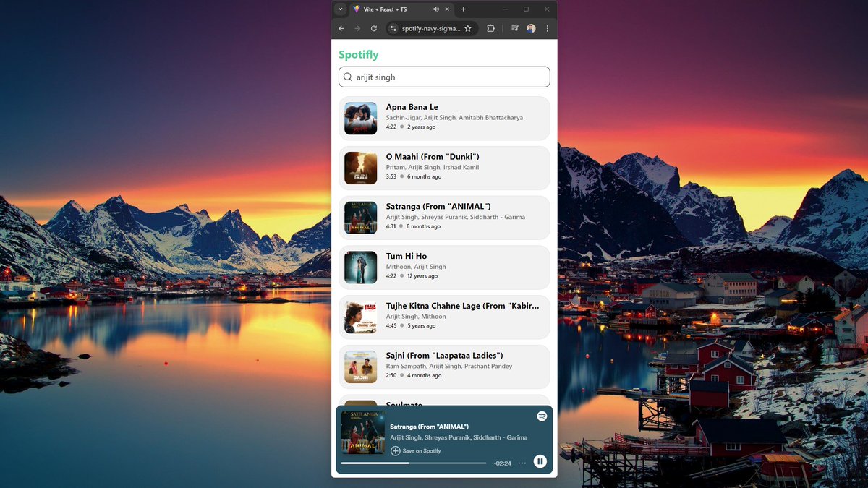This screenshot has height=488, width=868.
Task: Click the Apna Bana Le cover thumbnail
Action: 360,118
